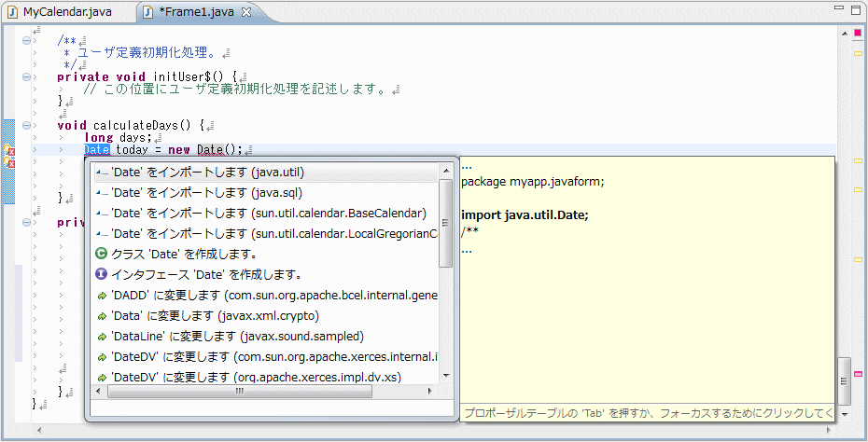Click editor vertical scrollbar down arrow
This screenshot has width=868, height=442.
(844, 414)
